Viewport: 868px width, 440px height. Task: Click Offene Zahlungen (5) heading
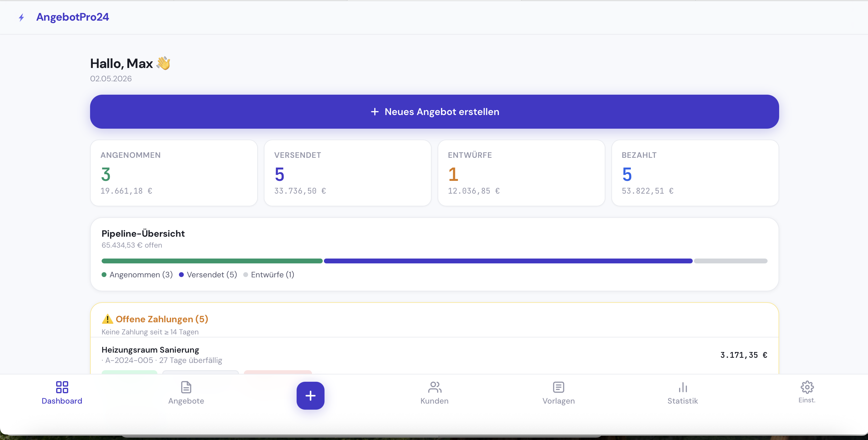pyautogui.click(x=162, y=319)
